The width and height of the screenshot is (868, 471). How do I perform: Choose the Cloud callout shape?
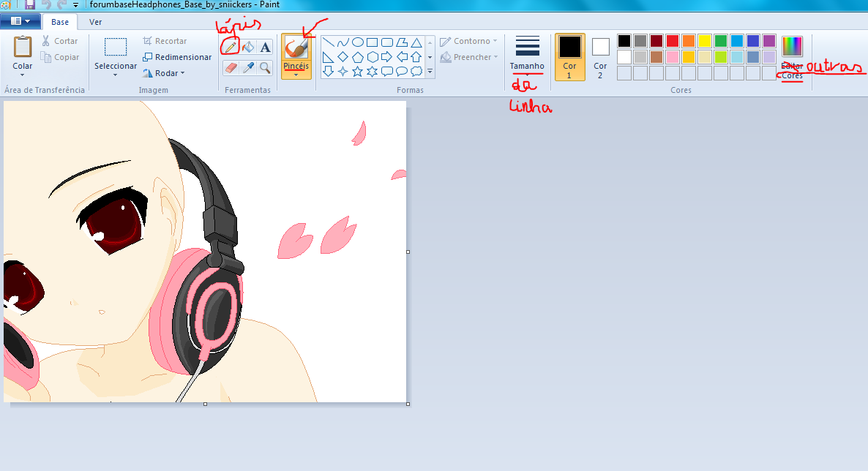point(416,71)
